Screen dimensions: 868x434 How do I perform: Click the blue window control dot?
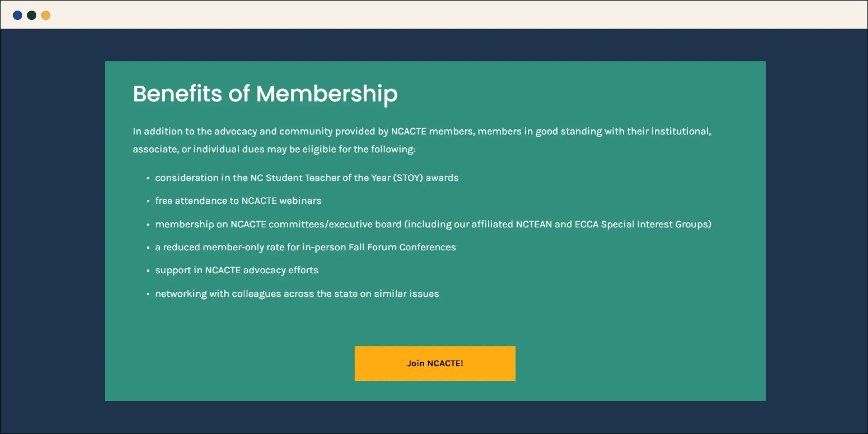coord(18,15)
